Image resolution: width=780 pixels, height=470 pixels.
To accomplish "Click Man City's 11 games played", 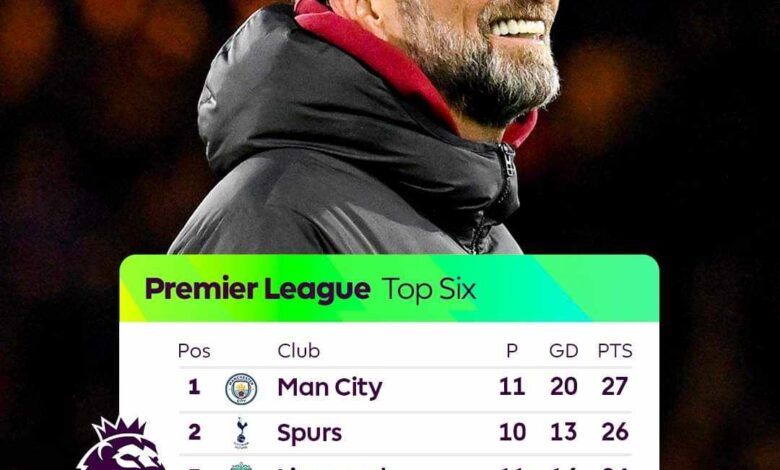I will pyautogui.click(x=512, y=388).
